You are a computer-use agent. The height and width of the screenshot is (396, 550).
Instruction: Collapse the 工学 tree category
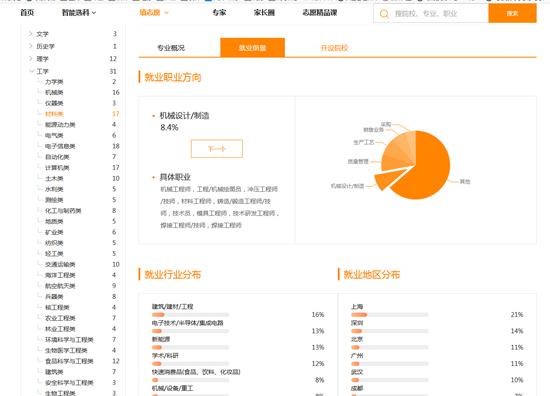[32, 71]
